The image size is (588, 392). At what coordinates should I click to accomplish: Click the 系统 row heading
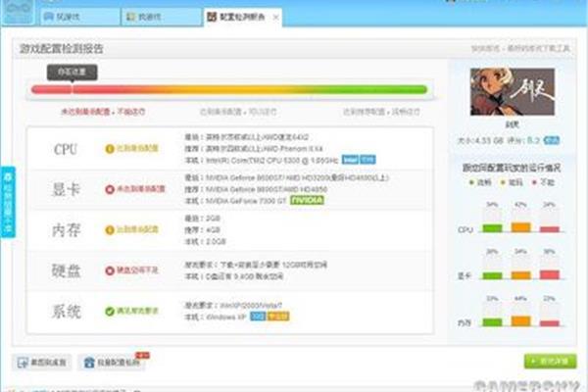point(66,312)
